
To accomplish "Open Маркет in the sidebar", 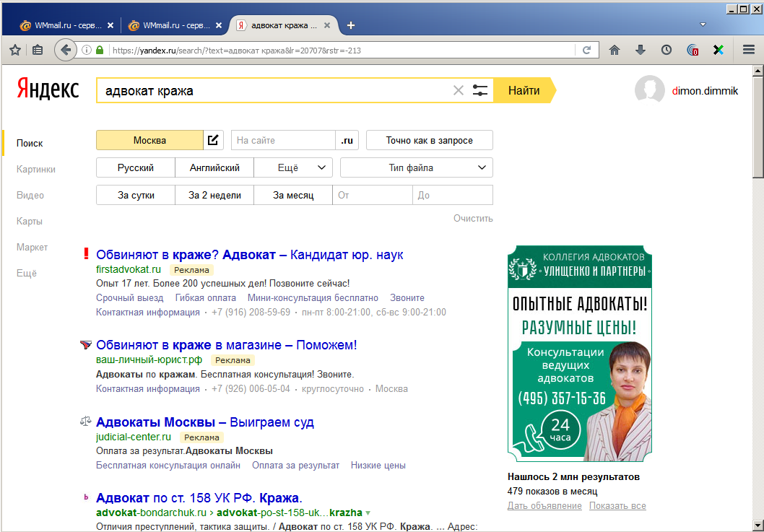I will click(32, 248).
